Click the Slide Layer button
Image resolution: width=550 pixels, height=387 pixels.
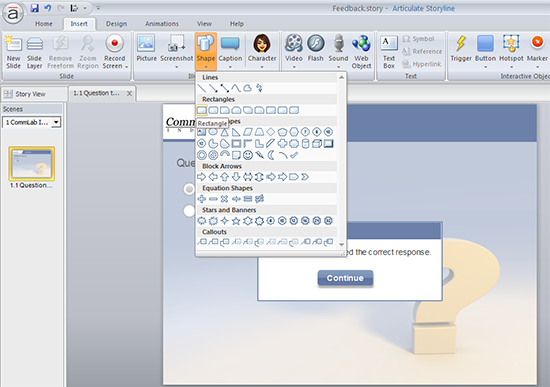(x=34, y=52)
